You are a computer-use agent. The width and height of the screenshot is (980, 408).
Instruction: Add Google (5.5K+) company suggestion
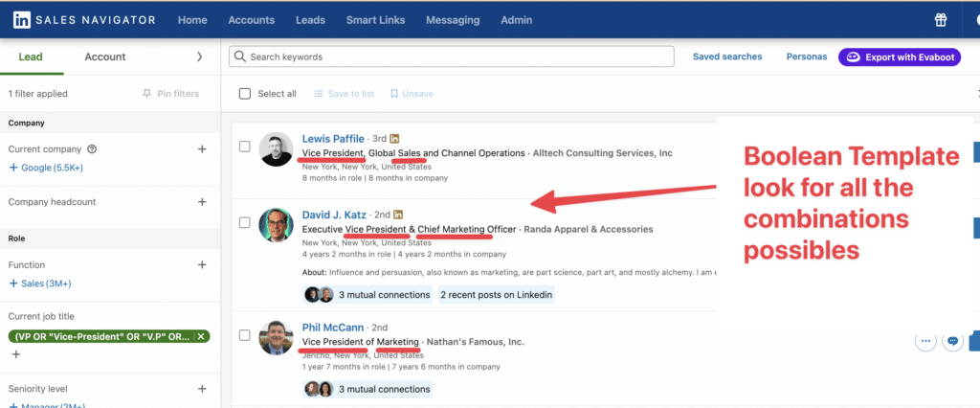[x=46, y=168]
